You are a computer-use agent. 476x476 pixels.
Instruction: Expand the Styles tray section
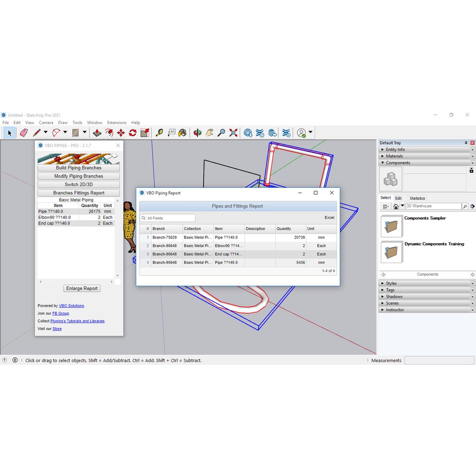click(391, 283)
